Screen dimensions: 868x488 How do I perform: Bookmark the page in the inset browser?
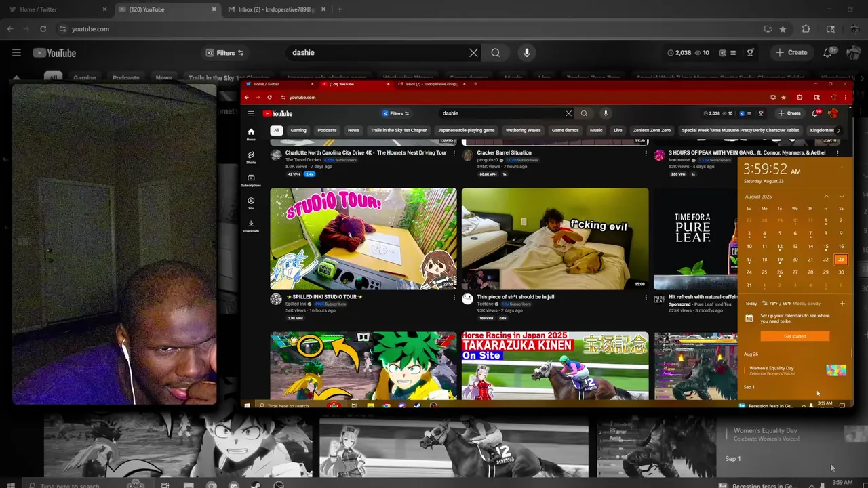pos(784,97)
